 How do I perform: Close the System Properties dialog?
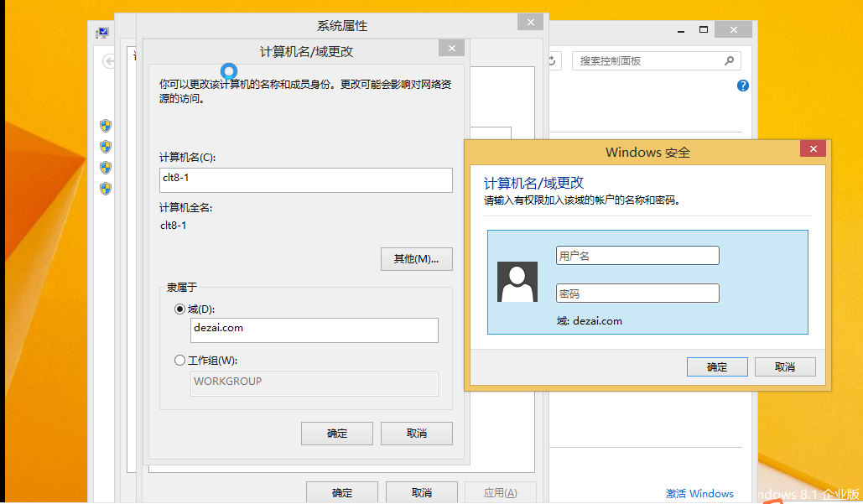pyautogui.click(x=531, y=22)
